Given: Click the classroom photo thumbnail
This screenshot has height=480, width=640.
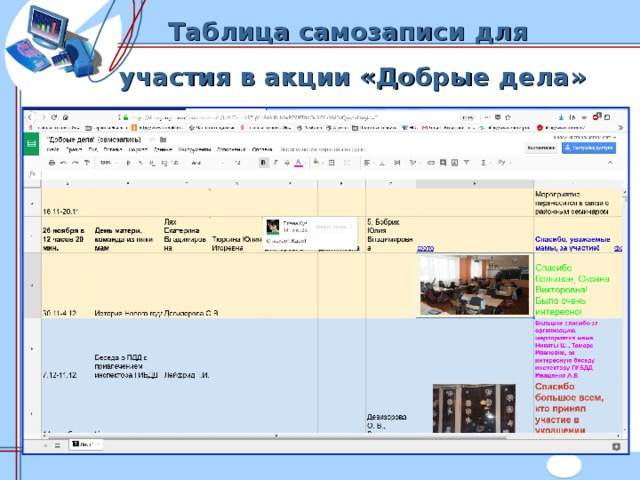Looking at the screenshot, I should pyautogui.click(x=475, y=285).
